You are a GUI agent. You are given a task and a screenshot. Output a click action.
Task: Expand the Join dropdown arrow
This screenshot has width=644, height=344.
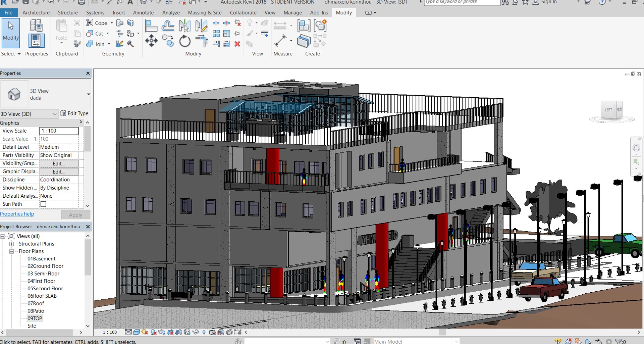tap(109, 44)
